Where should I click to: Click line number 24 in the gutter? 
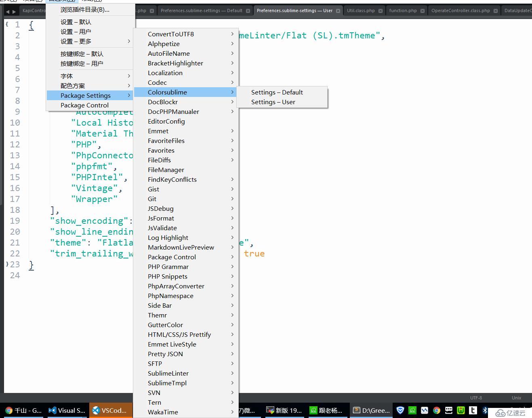(15, 275)
